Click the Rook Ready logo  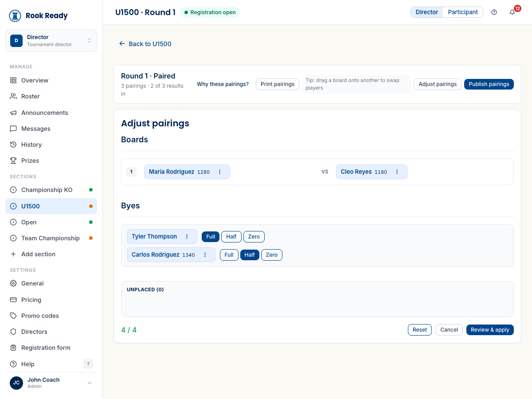tap(39, 16)
